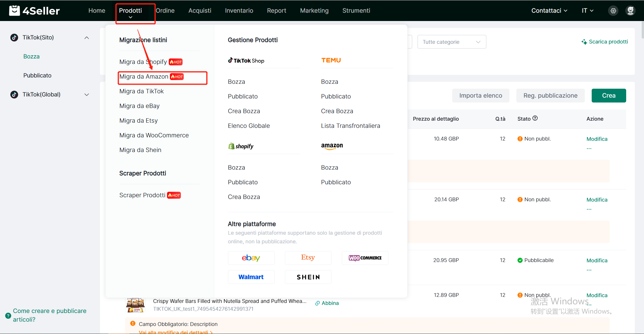This screenshot has width=644, height=334.
Task: Click the help icon beside Come creare
Action: [x=8, y=316]
